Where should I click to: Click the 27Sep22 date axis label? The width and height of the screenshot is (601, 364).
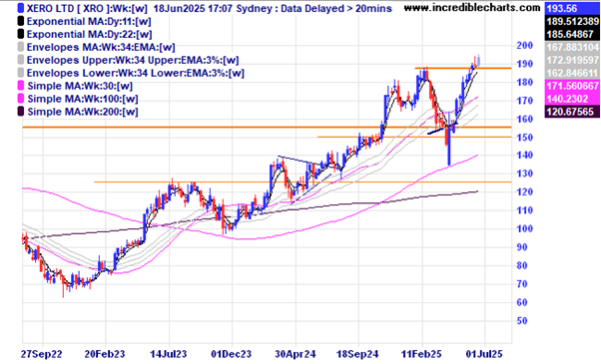point(41,354)
